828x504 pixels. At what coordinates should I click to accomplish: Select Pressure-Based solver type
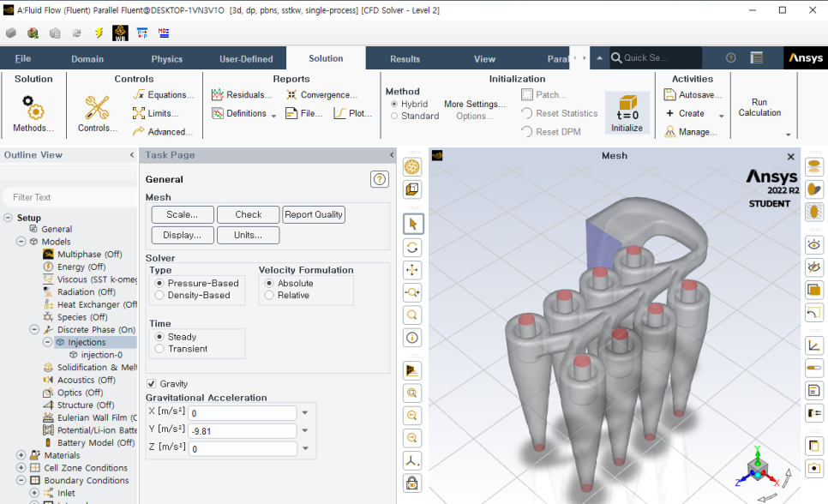tap(159, 283)
